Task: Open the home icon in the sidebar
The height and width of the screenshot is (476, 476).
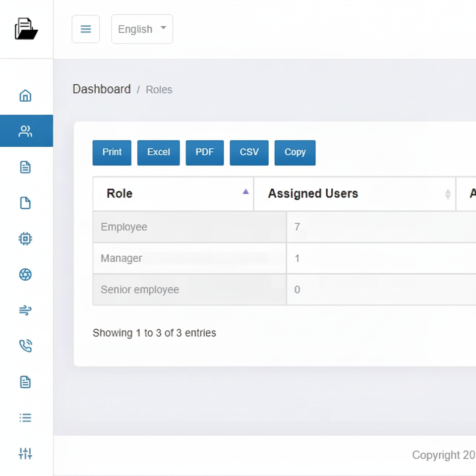Action: 25,96
